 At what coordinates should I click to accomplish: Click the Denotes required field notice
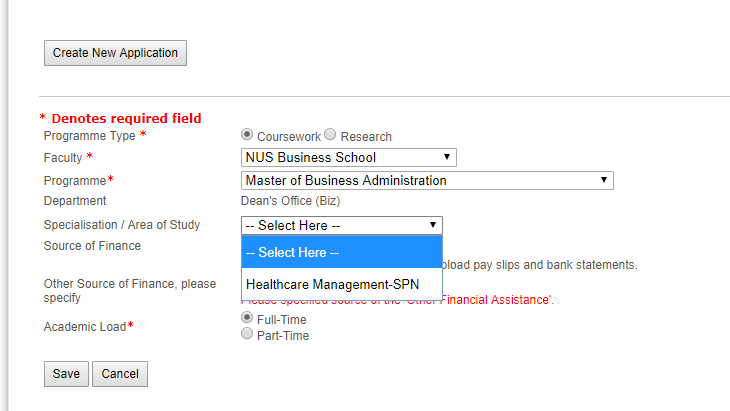(x=121, y=118)
